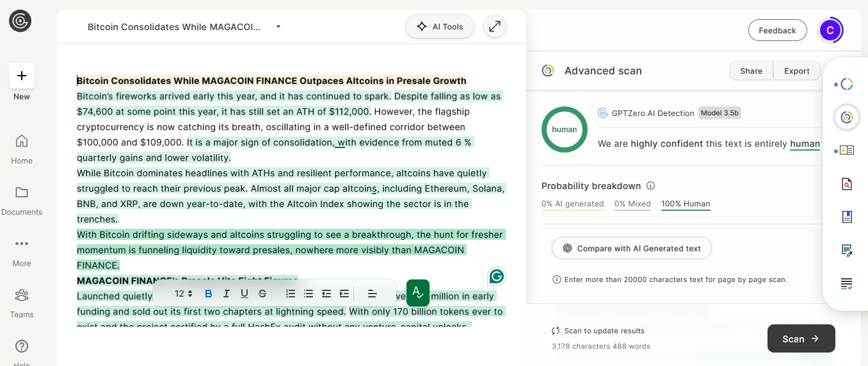Open the info icon beside Probability breakdown

pyautogui.click(x=651, y=186)
